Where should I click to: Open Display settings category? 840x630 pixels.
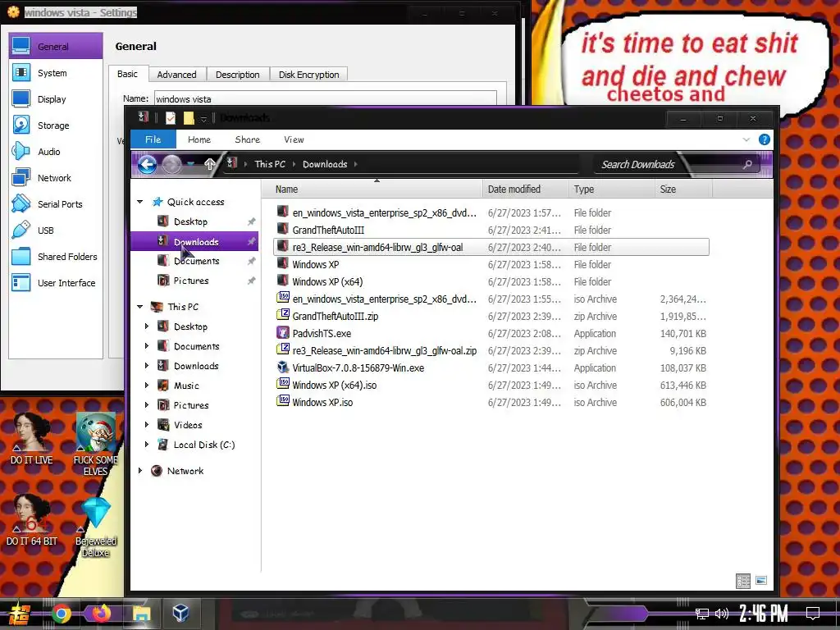[56, 99]
